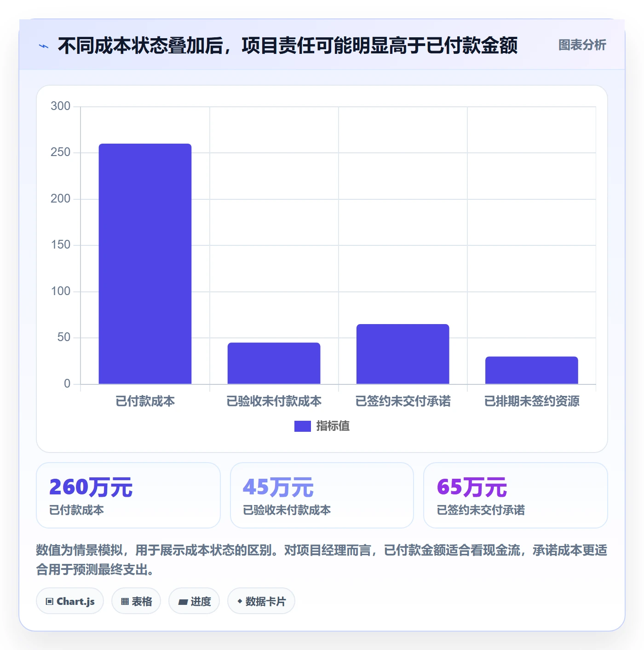
Task: Open the 65万元 已签约未交付承诺 data card
Action: coord(516,495)
